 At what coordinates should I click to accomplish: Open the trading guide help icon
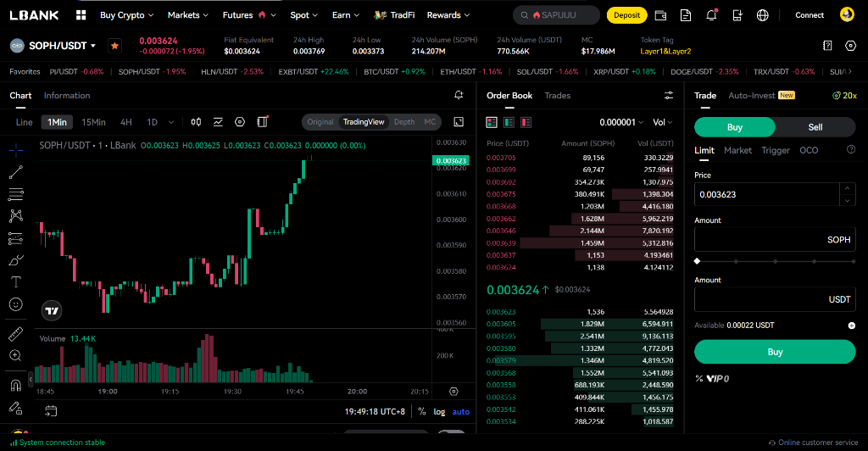(827, 46)
